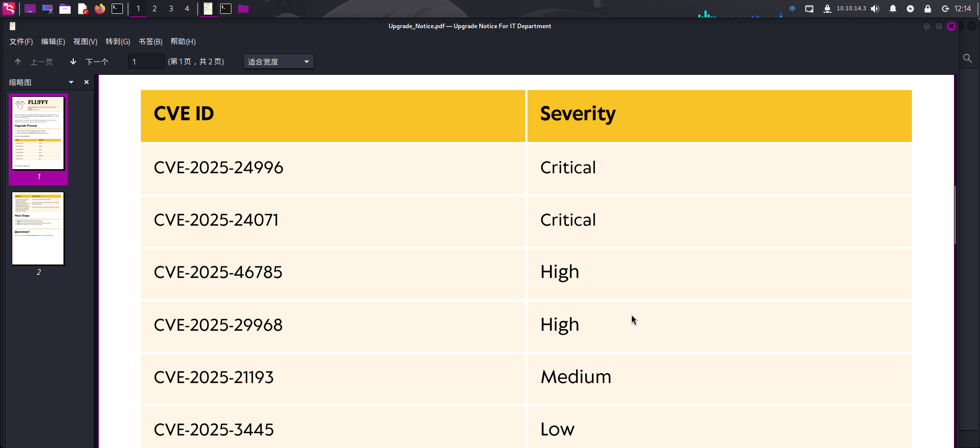This screenshot has width=980, height=448.
Task: Launch Firefox from the top panel
Action: click(x=100, y=9)
